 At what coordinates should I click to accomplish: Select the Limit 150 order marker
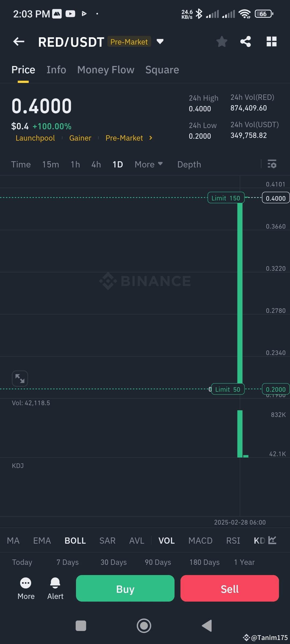point(226,198)
